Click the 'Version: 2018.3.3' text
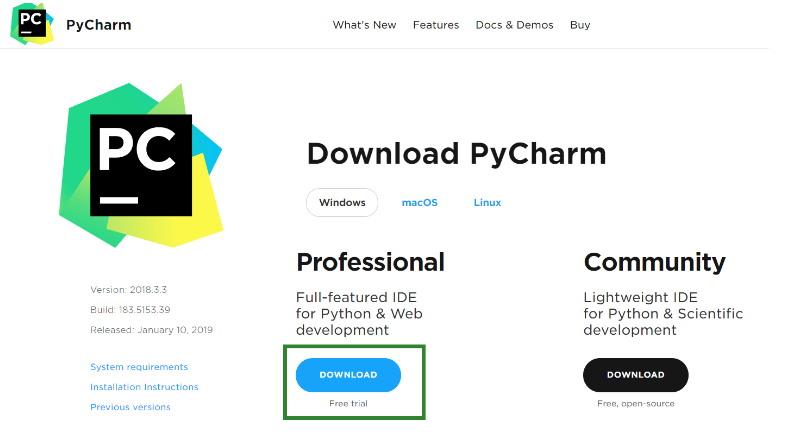The image size is (796, 447). tap(128, 290)
